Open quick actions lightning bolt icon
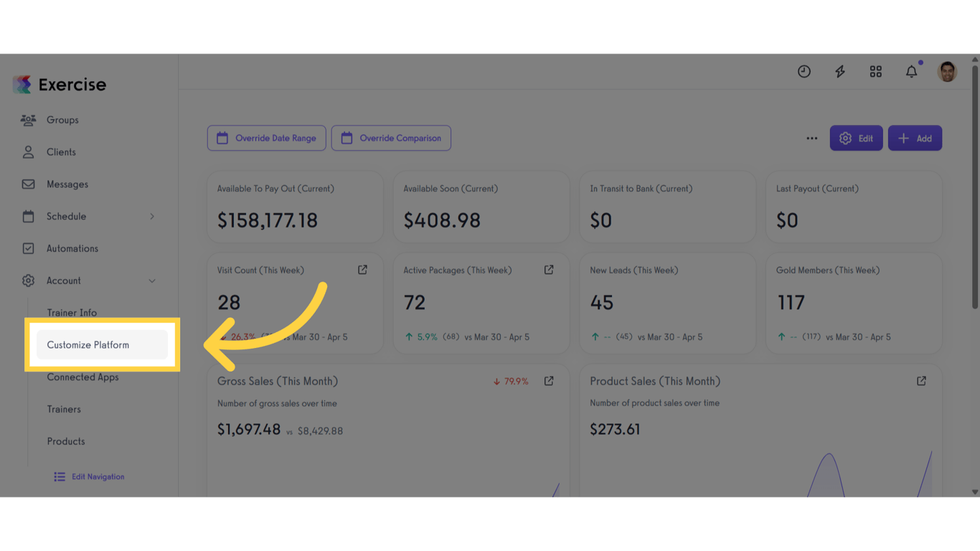Screen dimensions: 980x551 click(839, 71)
